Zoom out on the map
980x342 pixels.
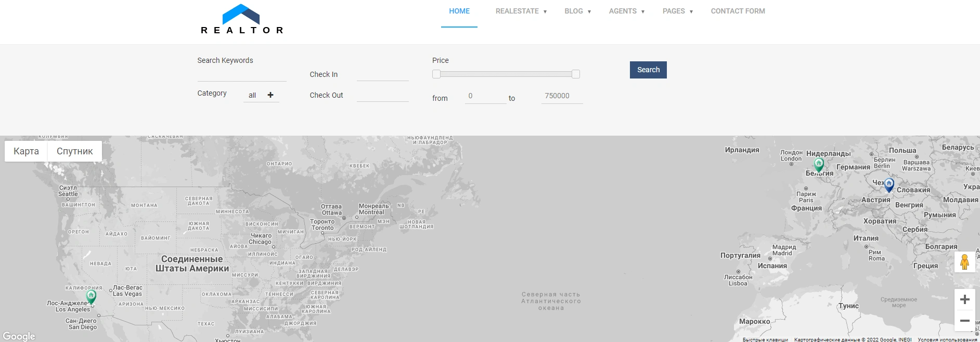click(964, 321)
